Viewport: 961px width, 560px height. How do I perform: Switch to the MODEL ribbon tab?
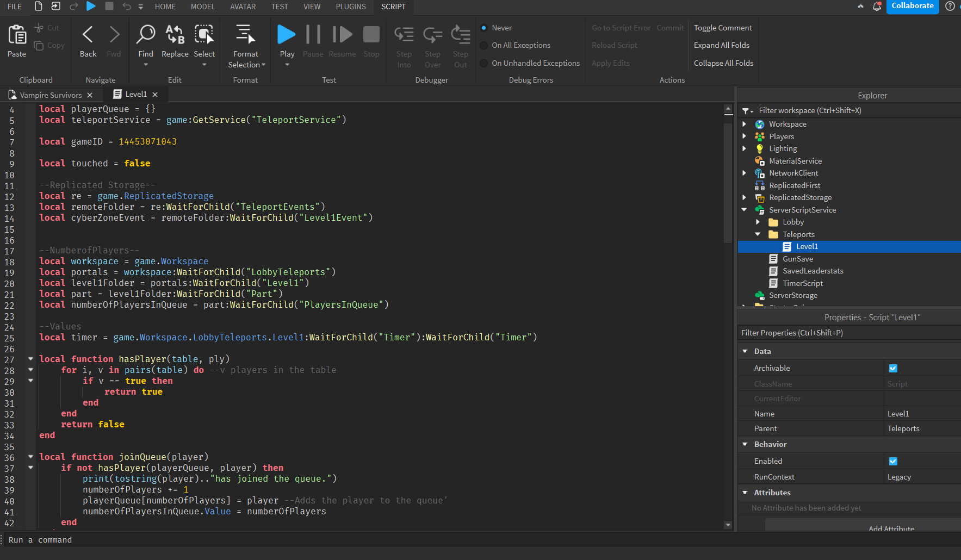(x=203, y=7)
